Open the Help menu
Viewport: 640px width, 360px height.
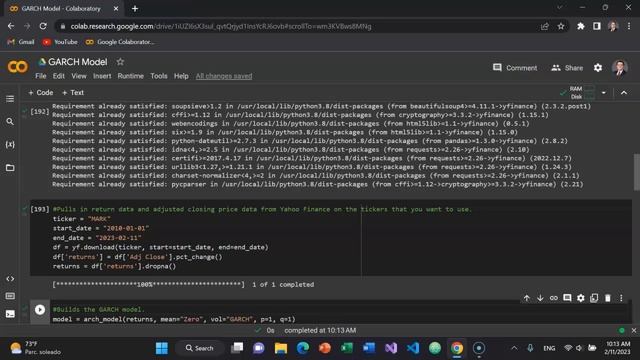coord(181,76)
